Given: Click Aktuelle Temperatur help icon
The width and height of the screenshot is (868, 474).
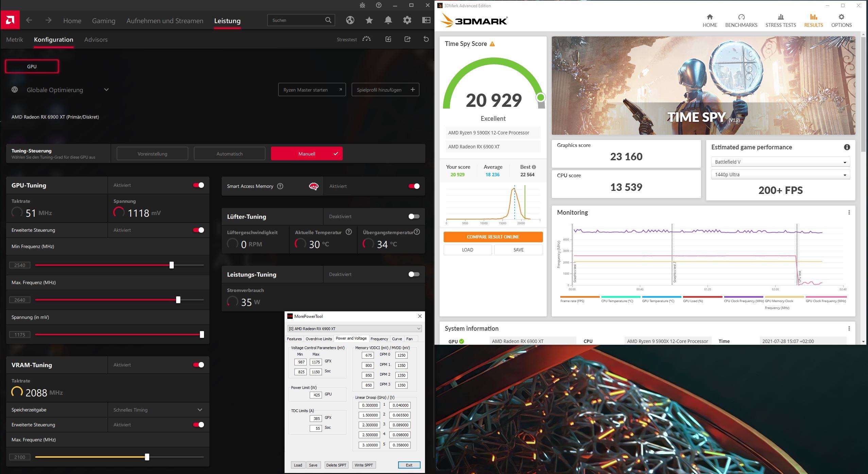Looking at the screenshot, I should point(349,232).
